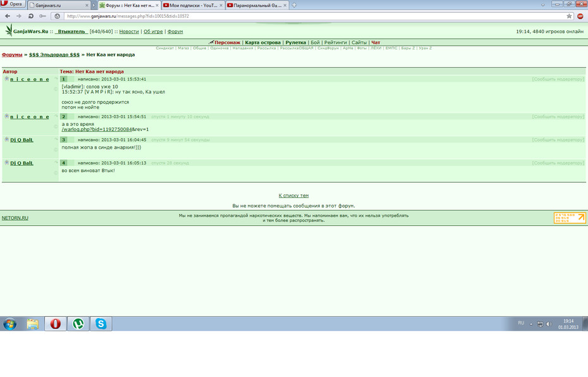Open uTorrent from the taskbar

click(x=78, y=324)
